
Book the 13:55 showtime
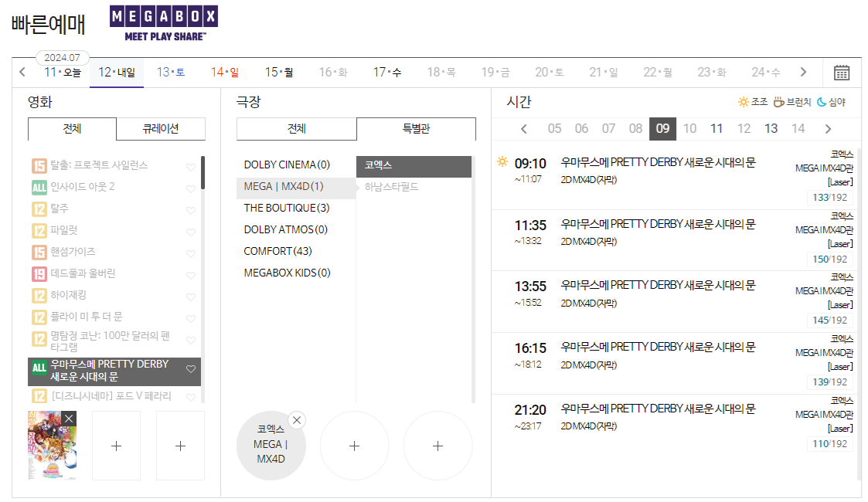tap(676, 302)
